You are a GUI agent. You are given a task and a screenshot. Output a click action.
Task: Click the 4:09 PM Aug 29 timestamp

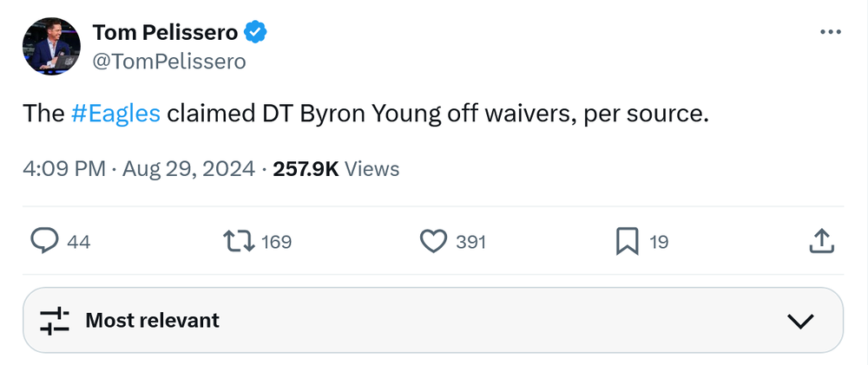tap(139, 168)
